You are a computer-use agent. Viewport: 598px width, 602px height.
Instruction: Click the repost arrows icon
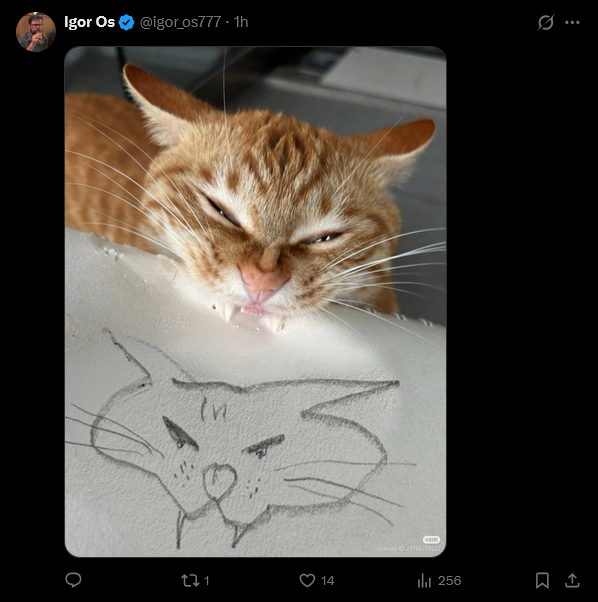tap(190, 580)
